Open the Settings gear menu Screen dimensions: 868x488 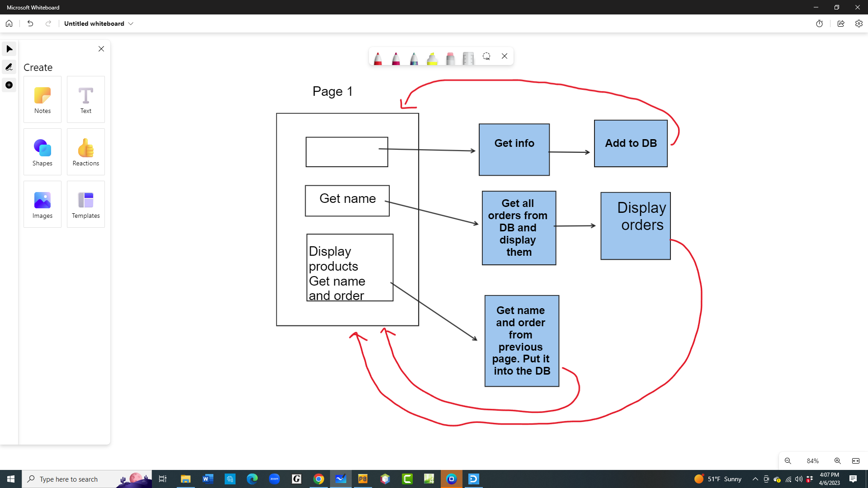coord(859,23)
